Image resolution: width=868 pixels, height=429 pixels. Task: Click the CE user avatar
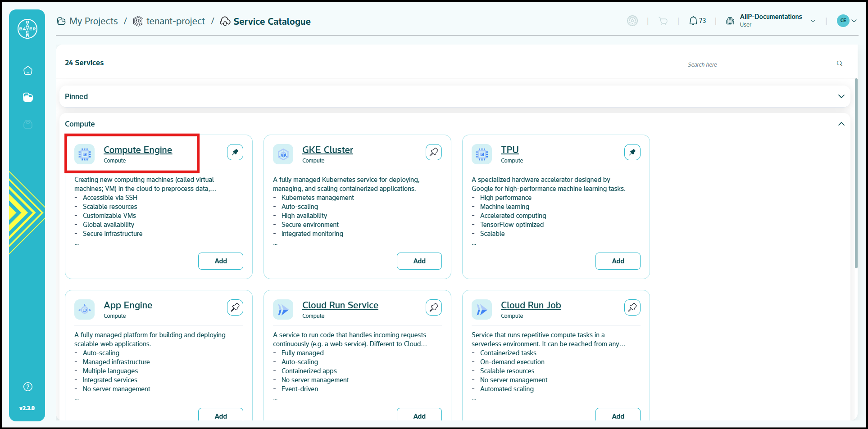[x=843, y=21]
